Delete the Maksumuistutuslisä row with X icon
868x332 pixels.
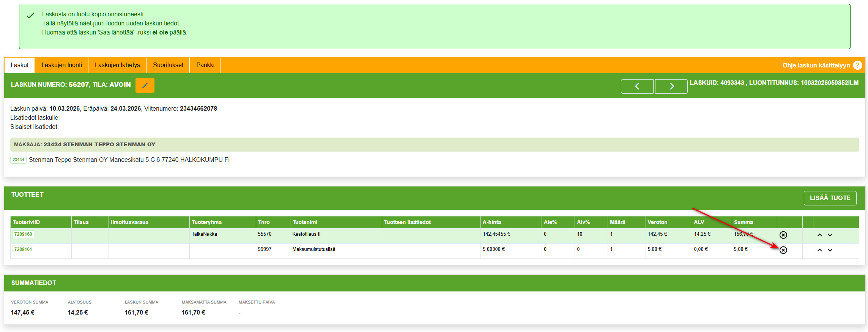pyautogui.click(x=783, y=250)
